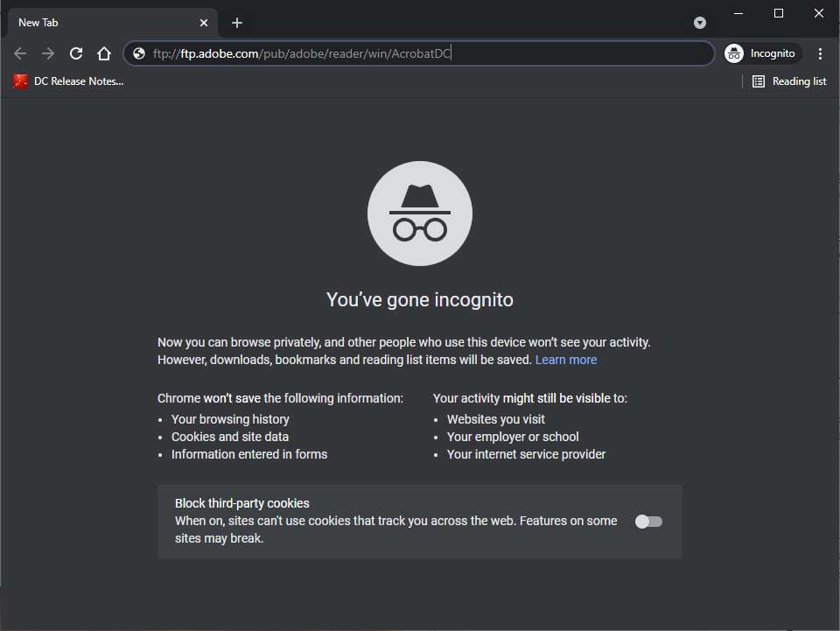The image size is (840, 631).
Task: Click the DC Release Notes favicon
Action: click(21, 81)
